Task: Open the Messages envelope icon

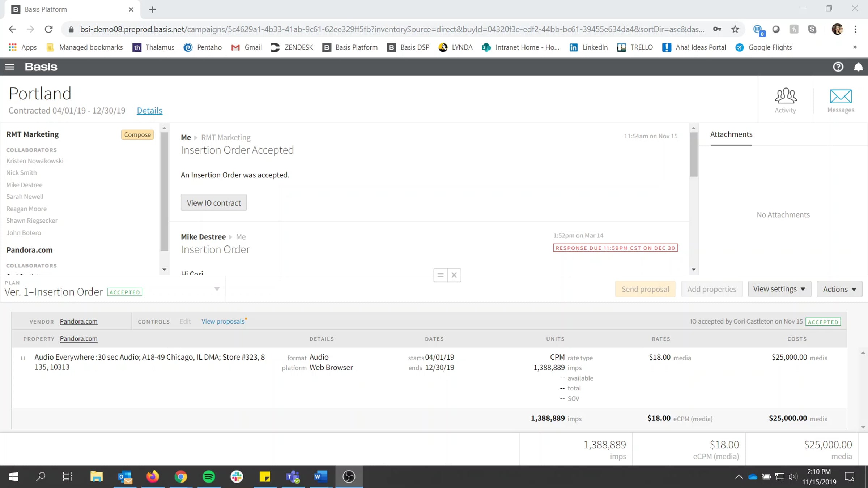Action: 841,97
